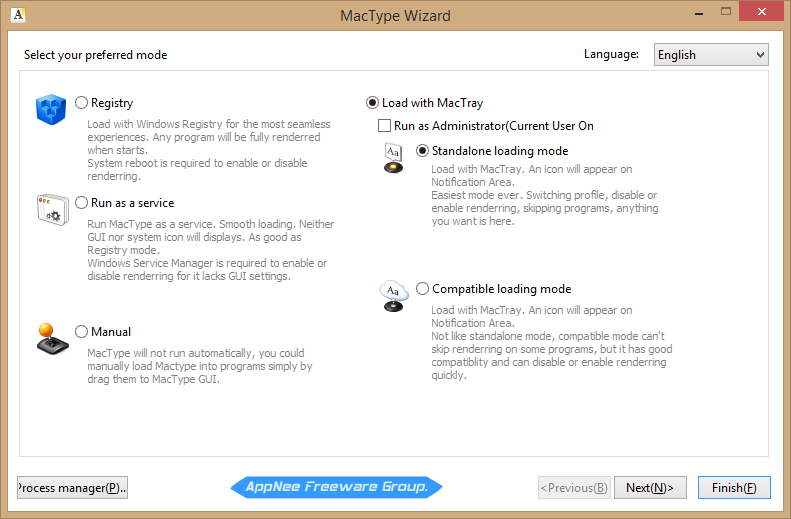The image size is (791, 519).
Task: Select Run as a service option
Action: [x=81, y=203]
